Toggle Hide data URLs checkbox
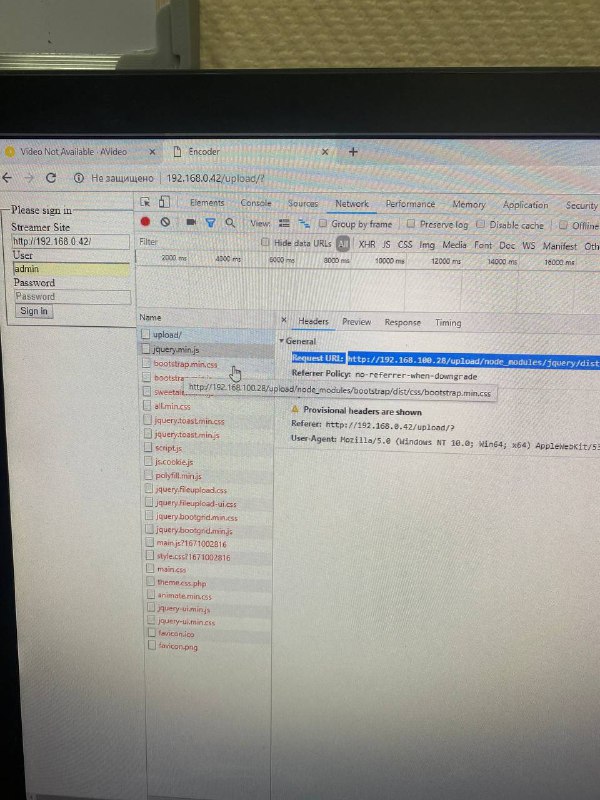This screenshot has width=600, height=800. [265, 242]
